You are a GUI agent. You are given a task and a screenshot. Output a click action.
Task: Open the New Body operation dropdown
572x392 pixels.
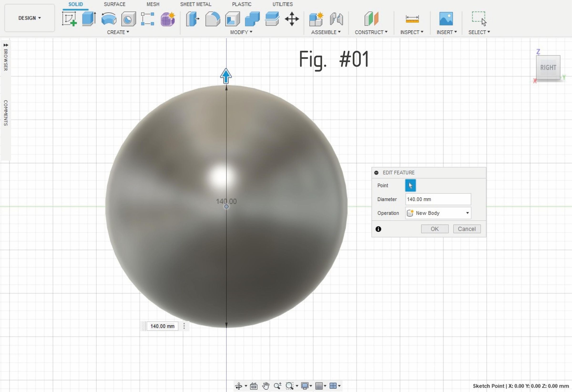(438, 213)
